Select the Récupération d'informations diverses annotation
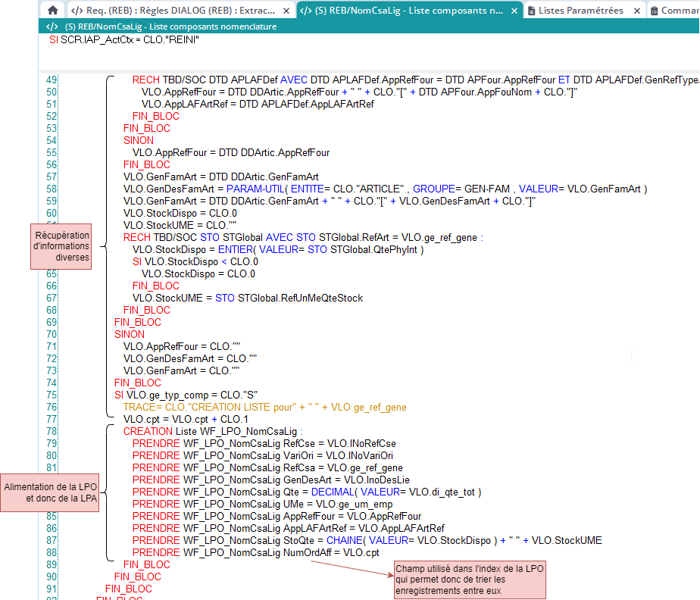Viewport: 700px width, 600px height. [x=61, y=246]
